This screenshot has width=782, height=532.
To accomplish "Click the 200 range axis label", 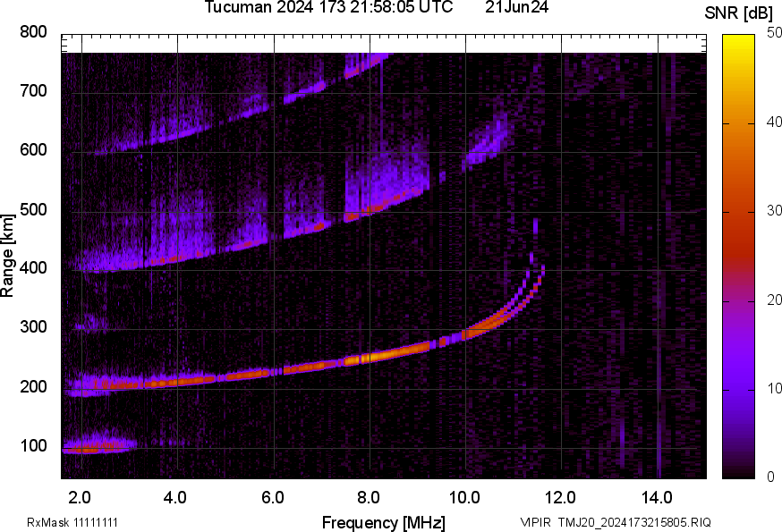I will click(33, 386).
